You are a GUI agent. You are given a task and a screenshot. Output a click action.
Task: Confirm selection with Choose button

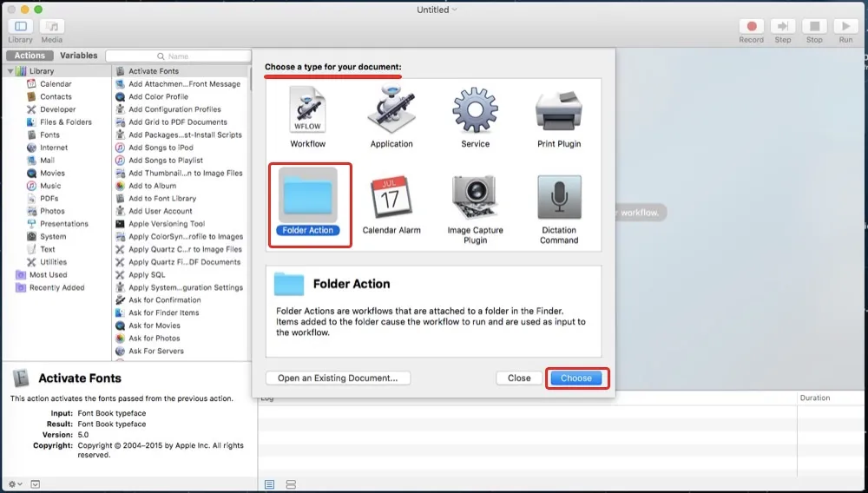[576, 378]
